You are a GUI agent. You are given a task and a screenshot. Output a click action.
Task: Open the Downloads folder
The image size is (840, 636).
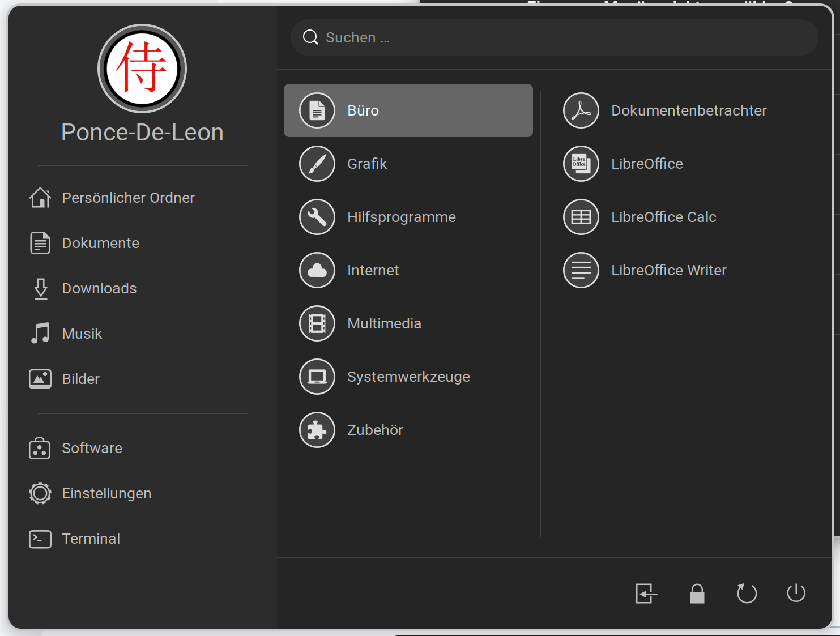(x=99, y=288)
